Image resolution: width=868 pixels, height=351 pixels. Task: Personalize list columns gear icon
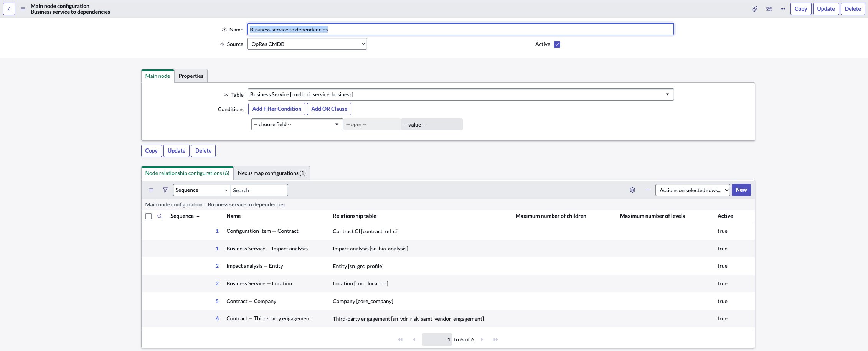tap(632, 190)
